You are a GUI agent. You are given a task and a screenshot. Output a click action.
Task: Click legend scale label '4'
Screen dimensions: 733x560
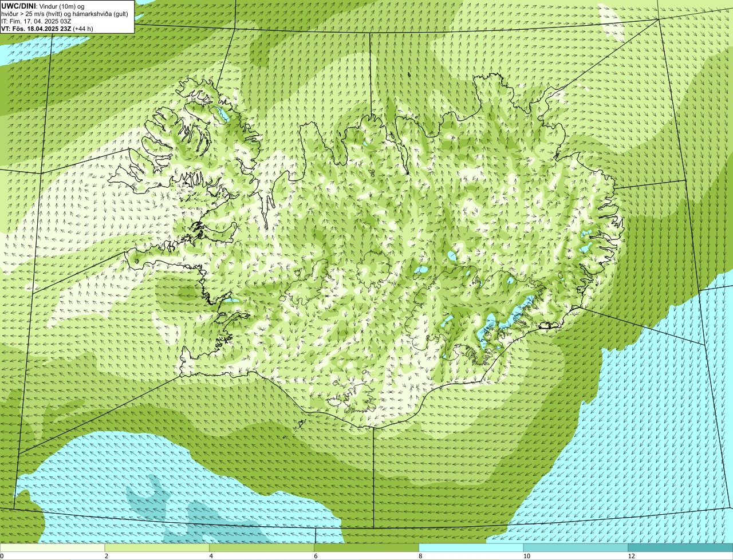pos(211,556)
